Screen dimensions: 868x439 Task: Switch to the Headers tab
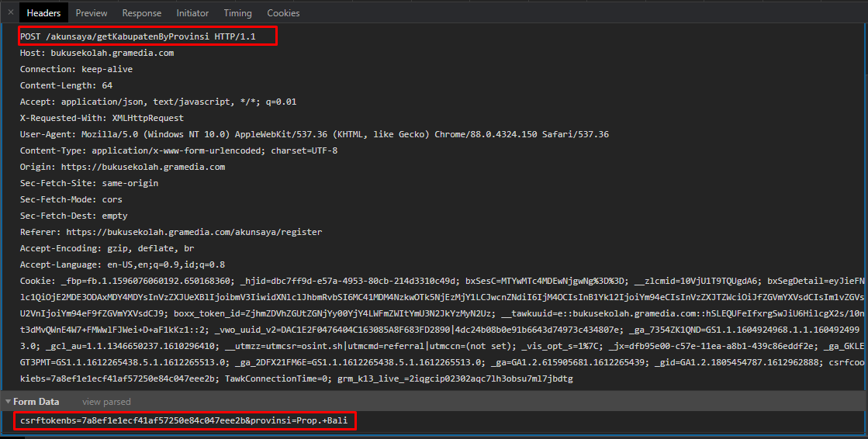point(43,13)
